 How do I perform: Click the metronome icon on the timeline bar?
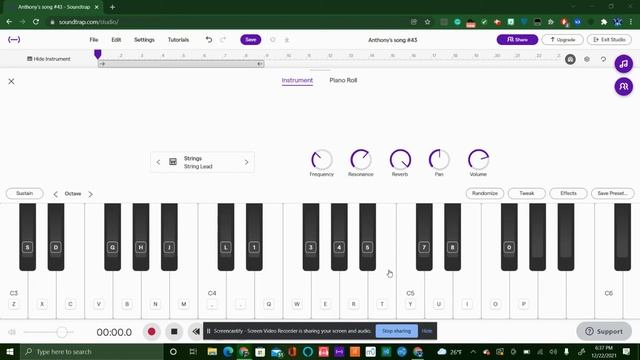570,60
